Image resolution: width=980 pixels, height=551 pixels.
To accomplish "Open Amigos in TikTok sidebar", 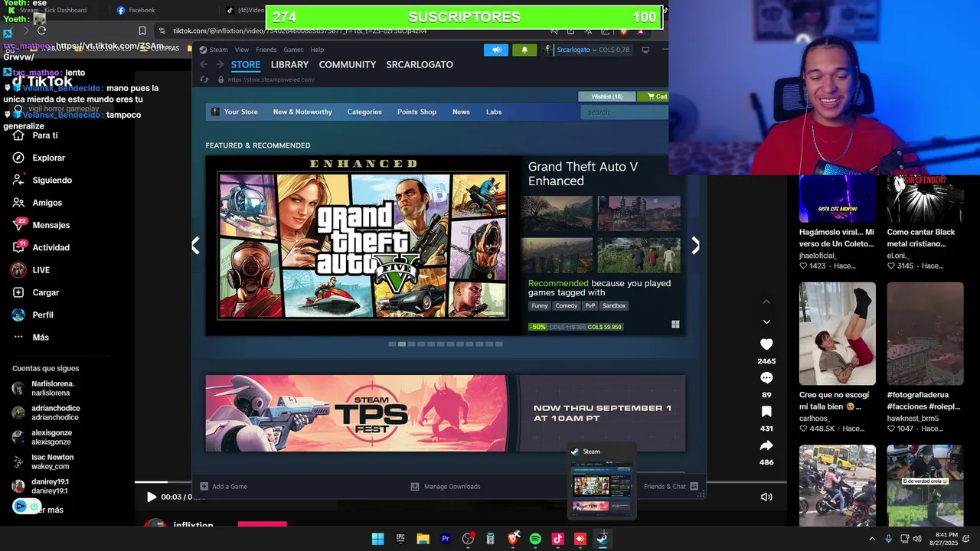I will click(37, 203).
